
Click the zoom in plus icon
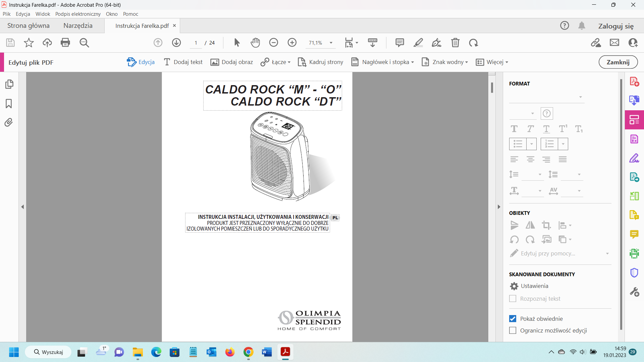click(x=292, y=43)
